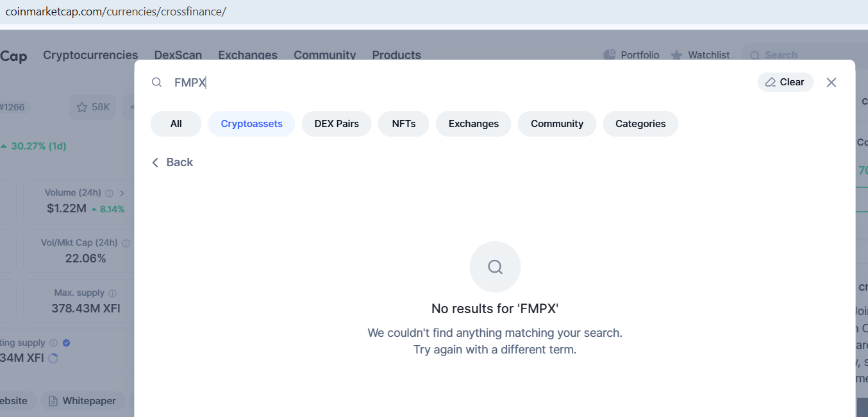Click the circular progress ring beside 34M XFI
Image resolution: width=868 pixels, height=417 pixels.
pyautogui.click(x=53, y=359)
